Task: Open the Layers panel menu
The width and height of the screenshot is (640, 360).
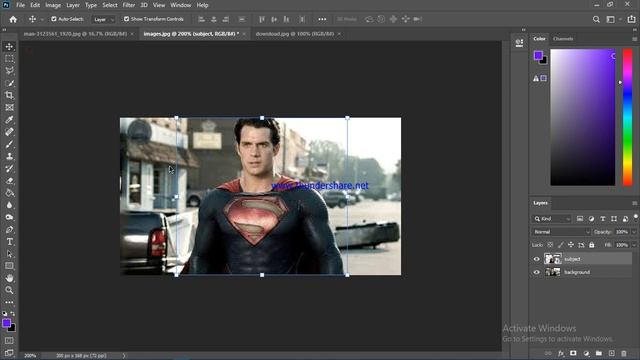Action: click(634, 203)
